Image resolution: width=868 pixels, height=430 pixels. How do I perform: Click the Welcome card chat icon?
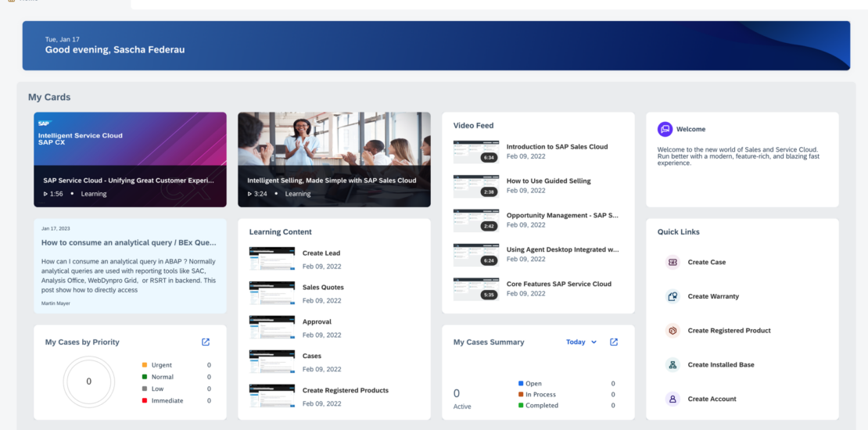(665, 130)
